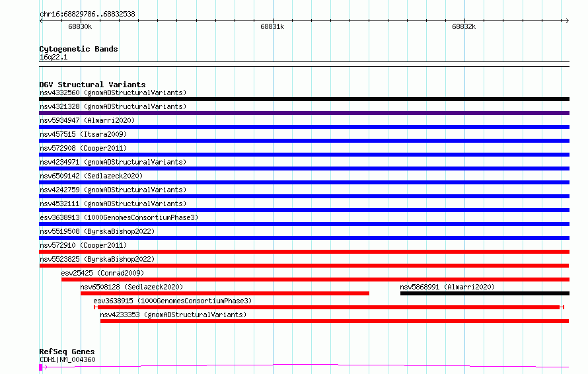Image resolution: width=588 pixels, height=374 pixels.
Task: Open nsv4242759 gnomAD variant label
Action: 113,190
